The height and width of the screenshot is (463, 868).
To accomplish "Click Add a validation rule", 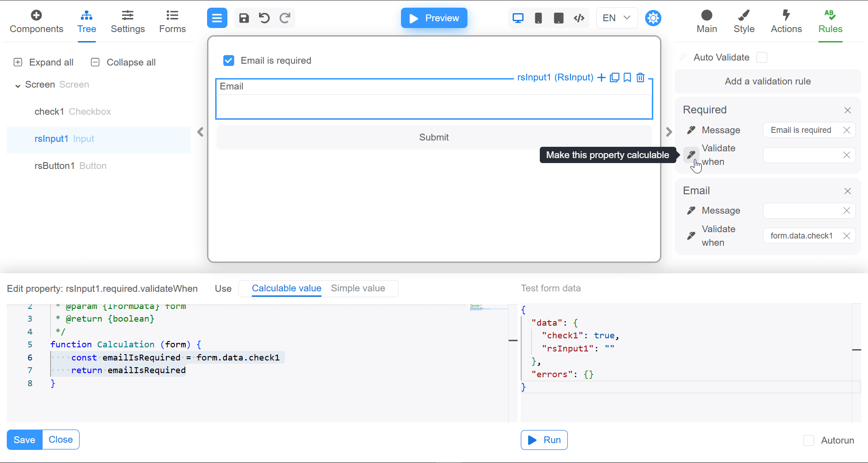I will 768,81.
